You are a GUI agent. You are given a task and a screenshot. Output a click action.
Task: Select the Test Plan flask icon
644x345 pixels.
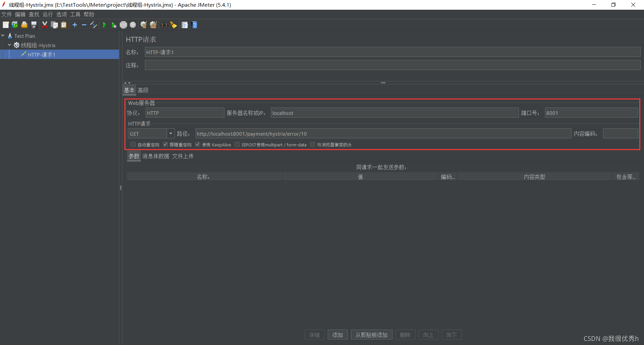(10, 36)
